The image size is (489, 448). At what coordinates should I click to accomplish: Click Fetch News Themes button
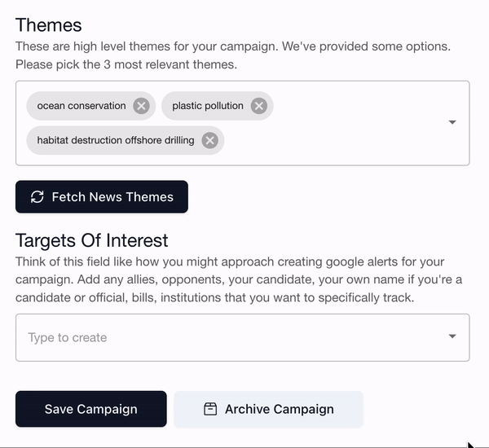click(102, 197)
